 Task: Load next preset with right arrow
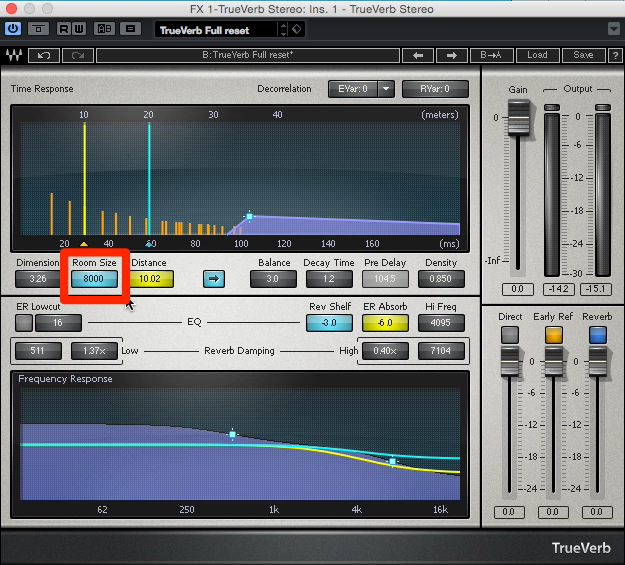point(452,55)
